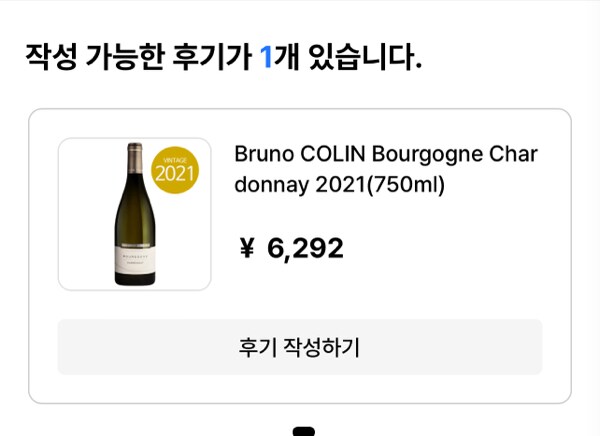Image resolution: width=600 pixels, height=436 pixels.
Task: Tap the blue review count number 1
Action: 266,57
